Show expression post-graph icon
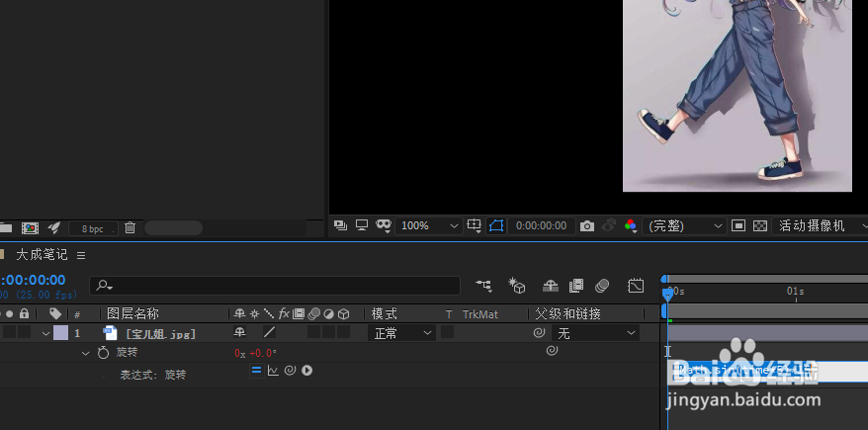The width and height of the screenshot is (868, 430). click(x=273, y=371)
